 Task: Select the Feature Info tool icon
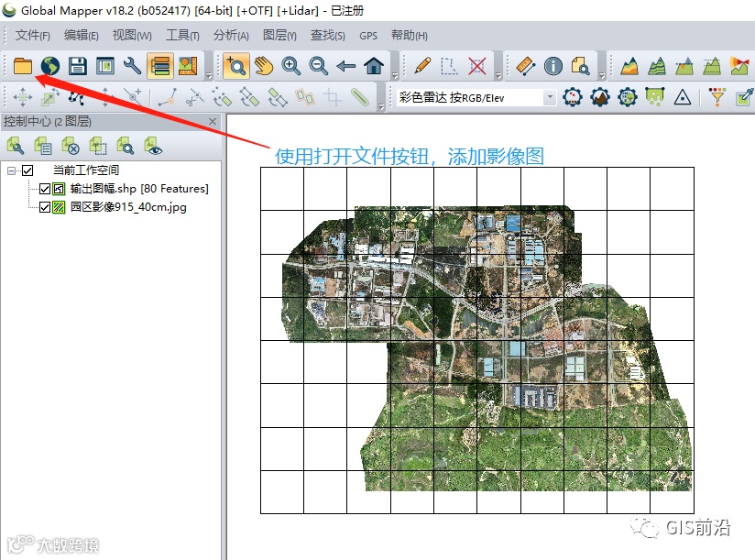553,66
